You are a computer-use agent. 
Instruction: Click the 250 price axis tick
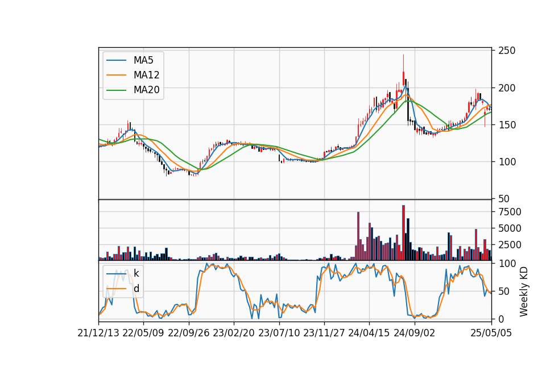click(x=507, y=51)
